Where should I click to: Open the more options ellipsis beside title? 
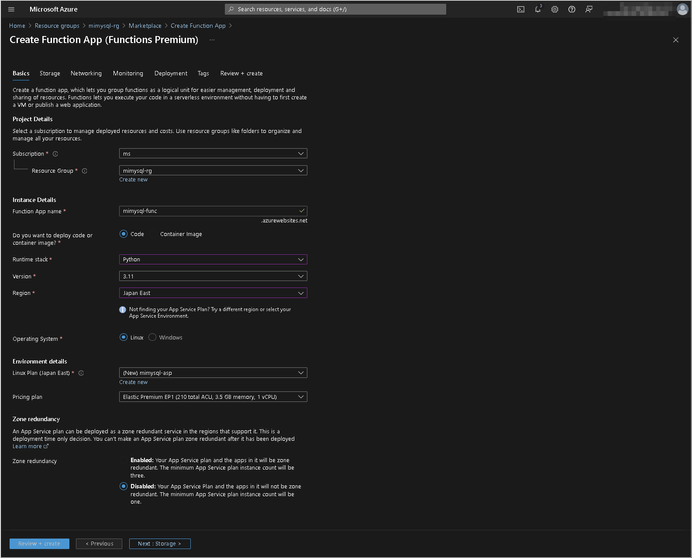coord(212,40)
